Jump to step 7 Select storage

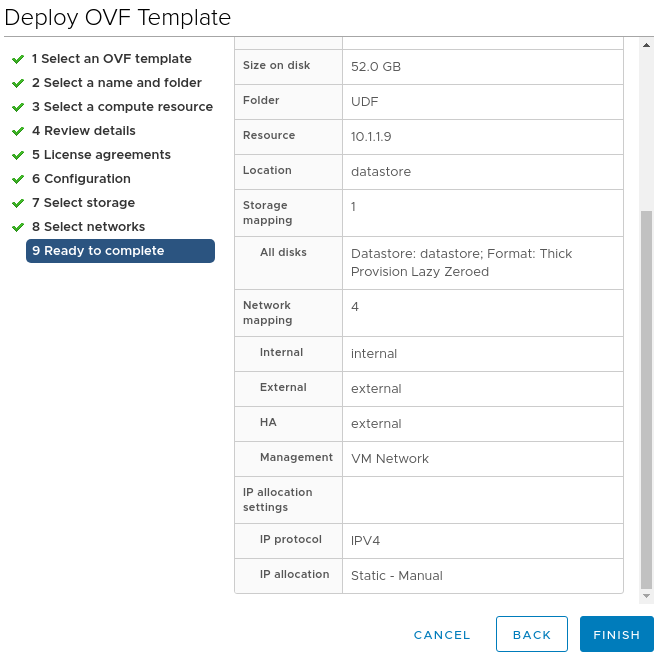(83, 202)
